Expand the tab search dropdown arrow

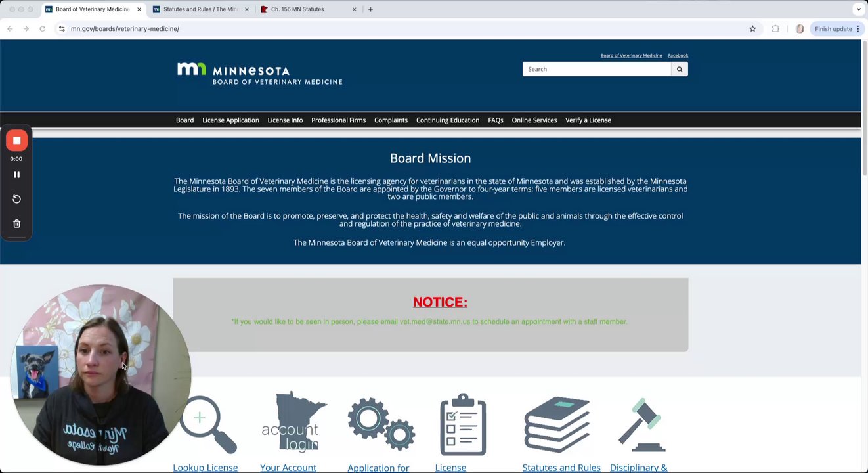tap(858, 9)
